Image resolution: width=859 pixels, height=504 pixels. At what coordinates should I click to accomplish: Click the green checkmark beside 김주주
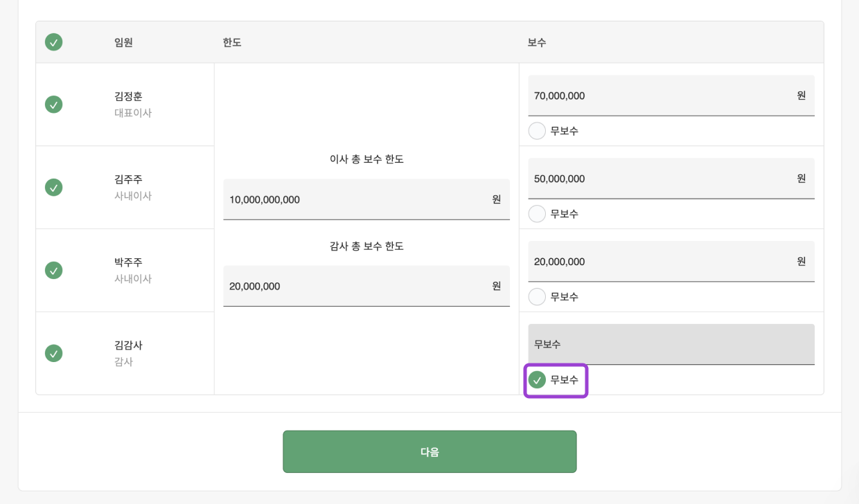point(53,187)
